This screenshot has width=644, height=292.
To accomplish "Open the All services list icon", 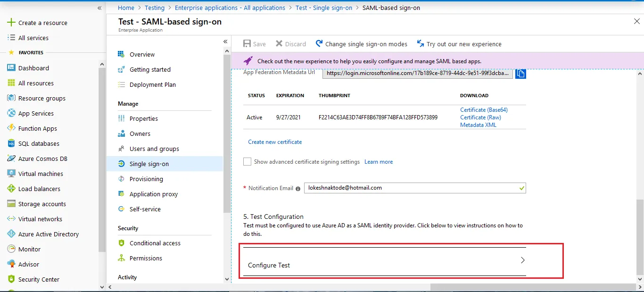I will coord(11,38).
